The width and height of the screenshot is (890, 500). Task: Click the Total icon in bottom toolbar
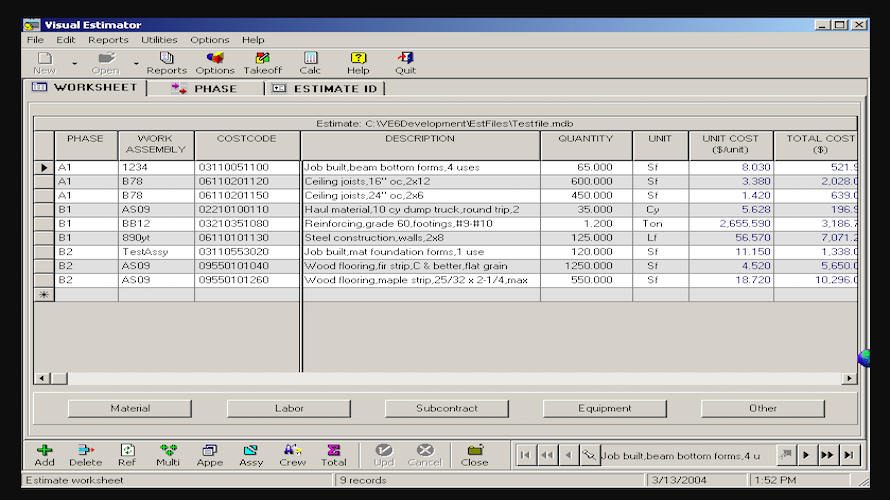point(334,455)
